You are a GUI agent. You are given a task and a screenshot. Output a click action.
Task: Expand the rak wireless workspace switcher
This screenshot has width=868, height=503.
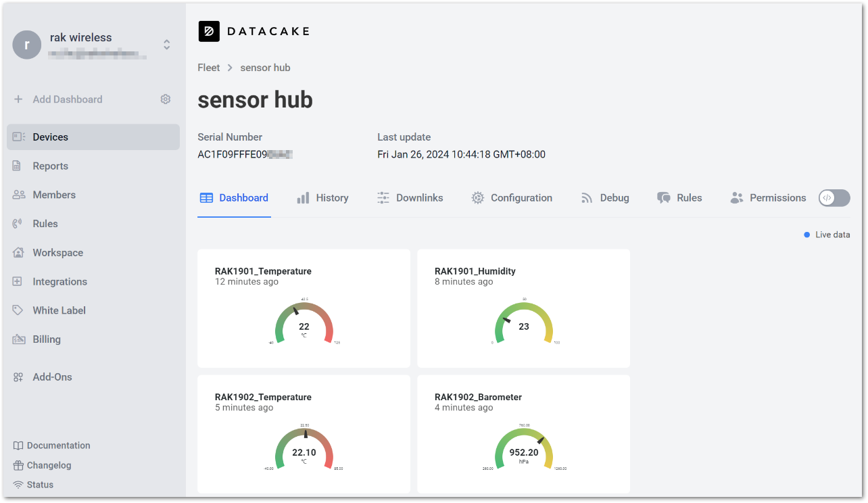click(x=166, y=45)
